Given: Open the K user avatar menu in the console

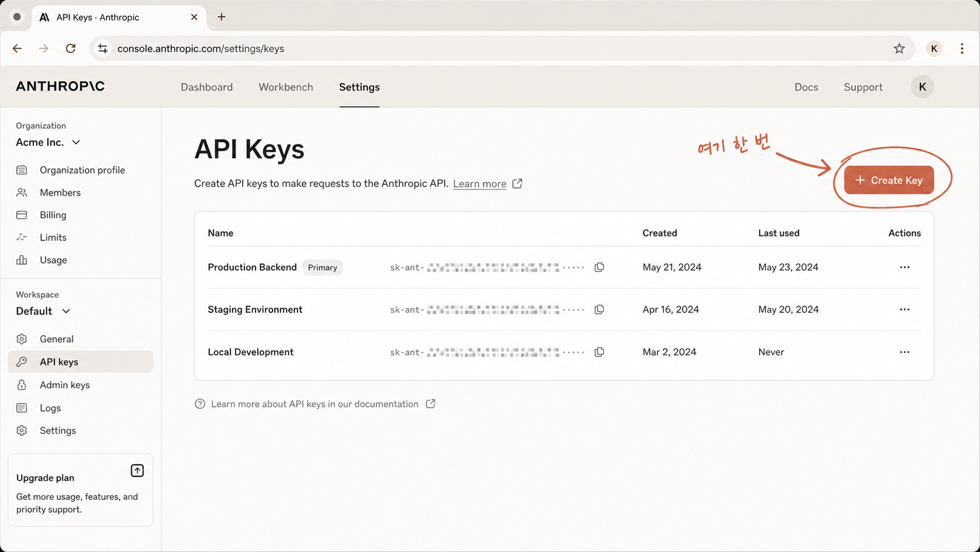Looking at the screenshot, I should pos(922,87).
